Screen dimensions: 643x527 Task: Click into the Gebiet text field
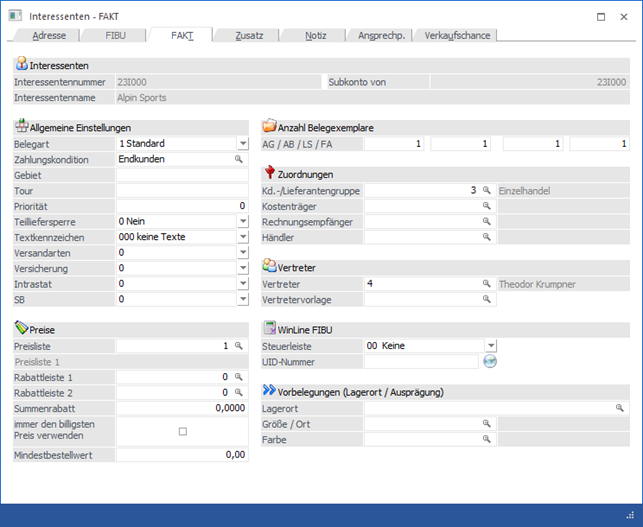(181, 175)
